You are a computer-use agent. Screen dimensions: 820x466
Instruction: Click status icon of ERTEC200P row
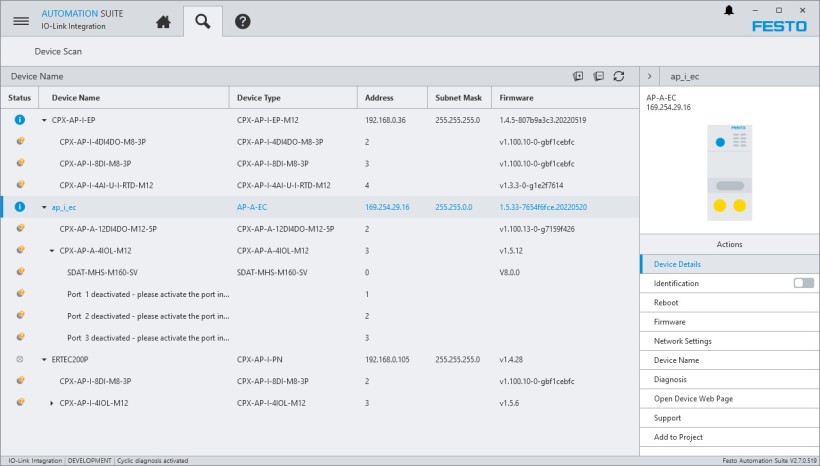click(20, 359)
